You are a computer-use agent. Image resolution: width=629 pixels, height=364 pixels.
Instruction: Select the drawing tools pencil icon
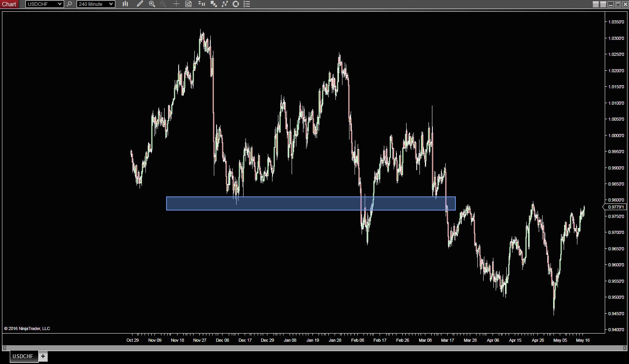[x=140, y=4]
